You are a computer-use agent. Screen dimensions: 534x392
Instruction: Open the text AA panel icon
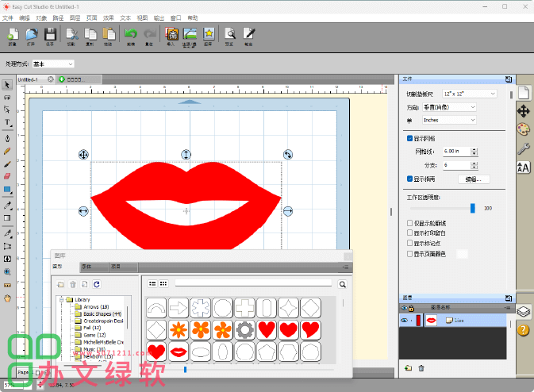524,167
